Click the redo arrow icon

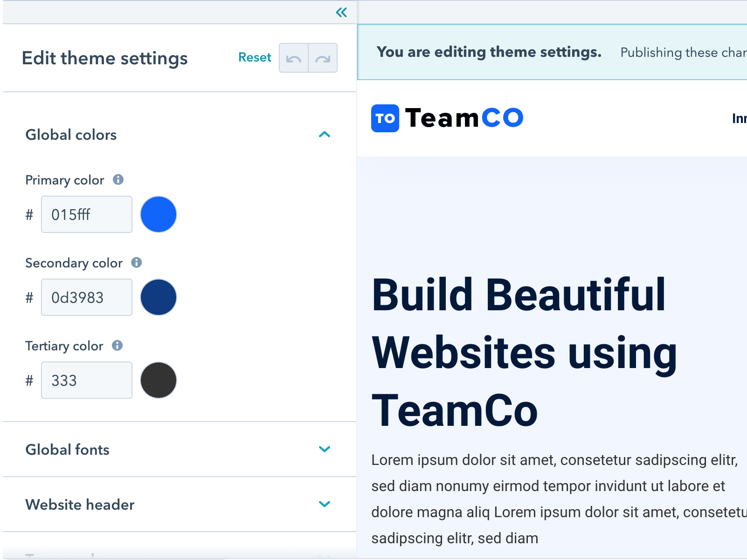(x=323, y=57)
